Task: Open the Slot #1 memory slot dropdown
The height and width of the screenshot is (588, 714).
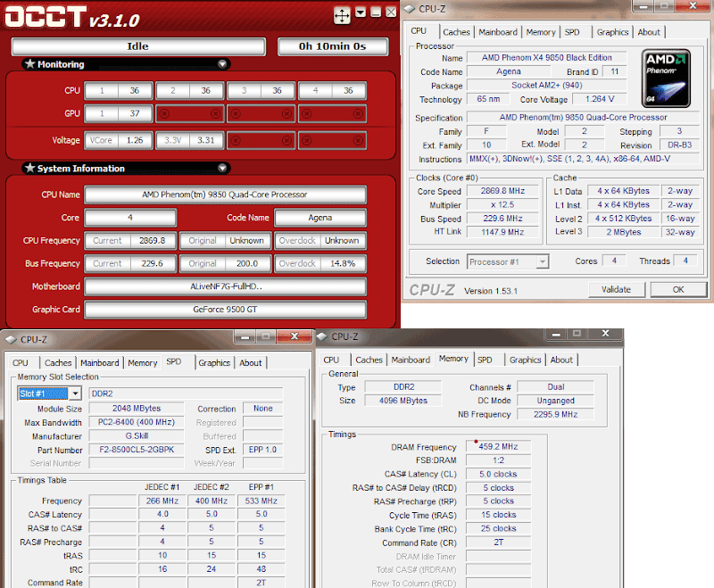Action: pyautogui.click(x=76, y=393)
